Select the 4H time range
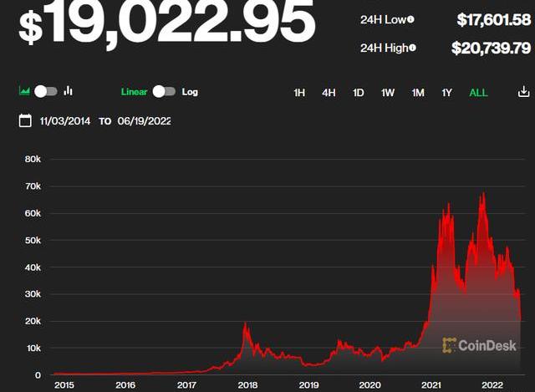Image resolution: width=535 pixels, height=392 pixels. (329, 93)
